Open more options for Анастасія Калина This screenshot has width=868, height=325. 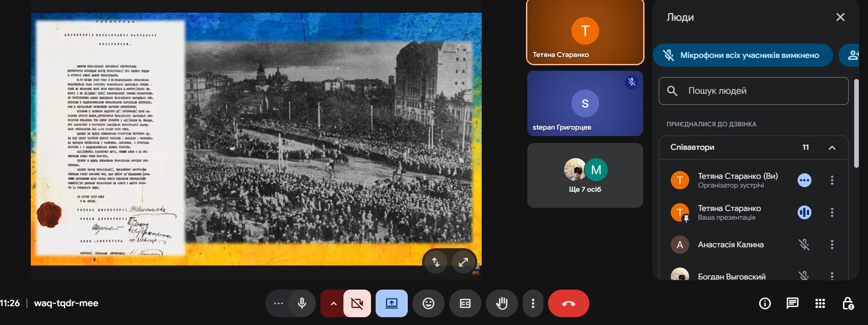click(832, 245)
